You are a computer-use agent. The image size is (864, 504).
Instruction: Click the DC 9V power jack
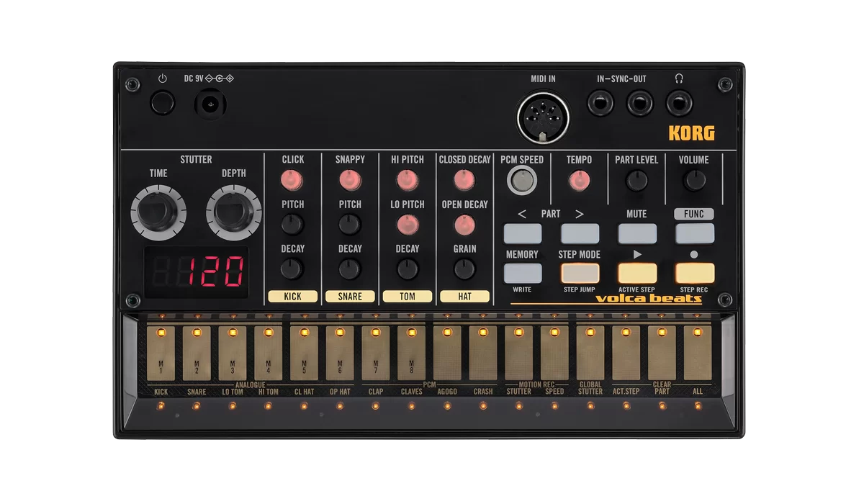(210, 105)
